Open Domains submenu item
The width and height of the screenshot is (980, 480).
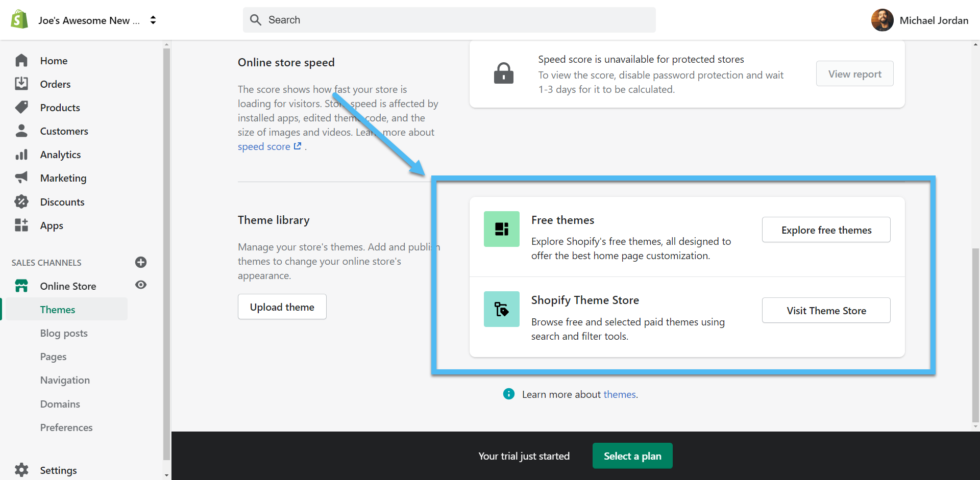tap(60, 404)
